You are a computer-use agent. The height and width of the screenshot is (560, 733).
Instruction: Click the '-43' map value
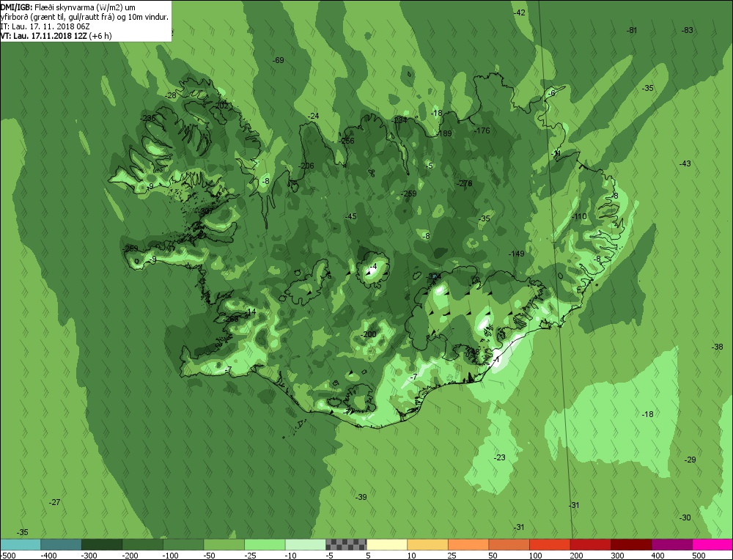click(x=685, y=163)
